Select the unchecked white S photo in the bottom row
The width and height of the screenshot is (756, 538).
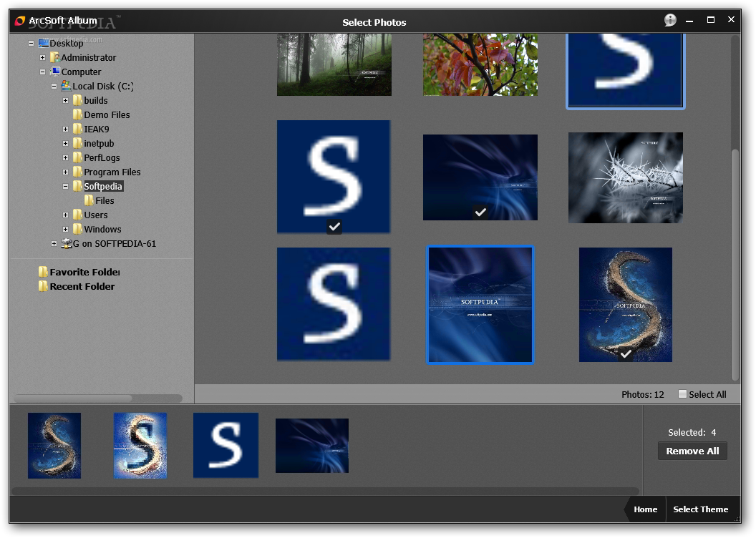point(334,304)
